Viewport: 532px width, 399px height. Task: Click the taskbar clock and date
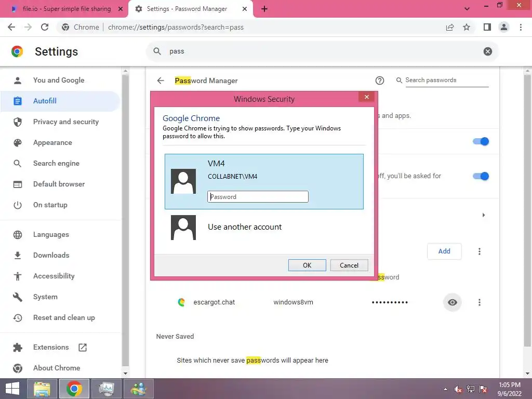(509, 389)
